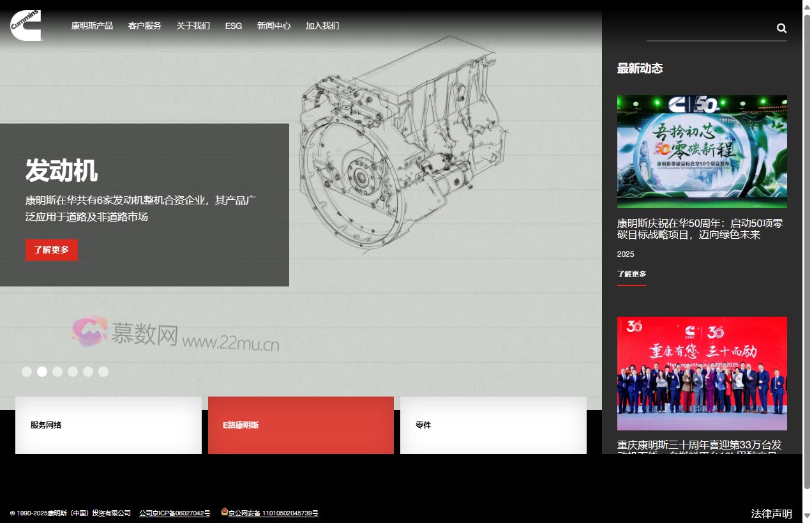812x523 pixels.
Task: Click the search magnifier icon
Action: click(x=781, y=28)
